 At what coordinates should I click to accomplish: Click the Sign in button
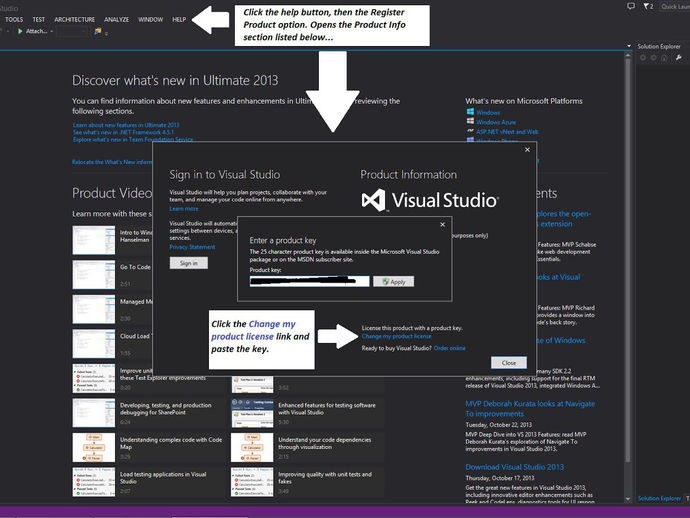[x=189, y=263]
